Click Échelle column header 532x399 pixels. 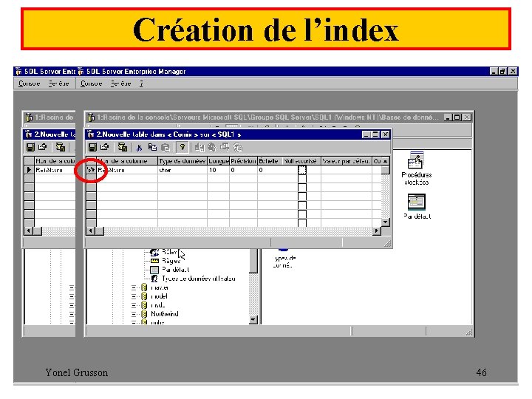[270, 161]
